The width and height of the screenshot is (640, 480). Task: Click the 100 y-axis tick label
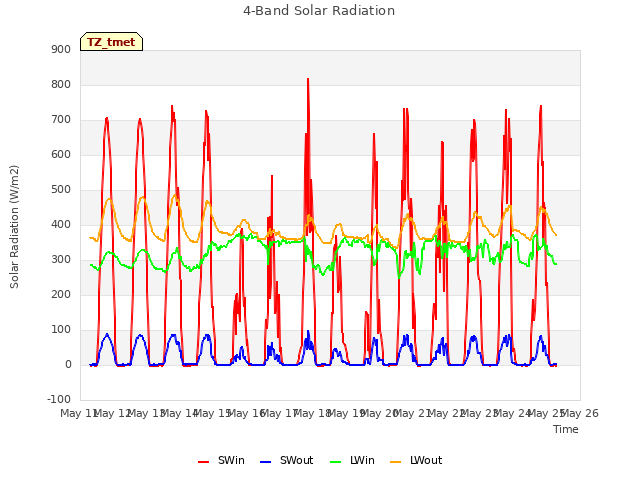coord(61,329)
